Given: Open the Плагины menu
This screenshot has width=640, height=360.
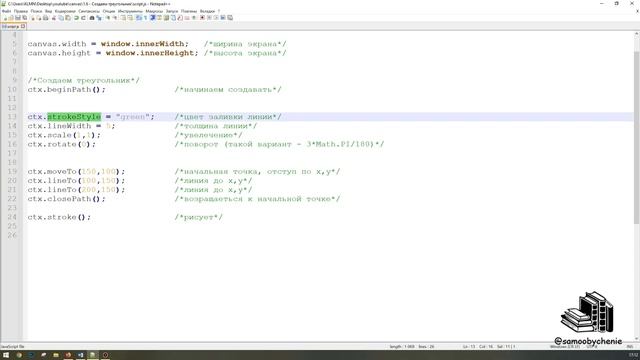Looking at the screenshot, I should (x=189, y=11).
